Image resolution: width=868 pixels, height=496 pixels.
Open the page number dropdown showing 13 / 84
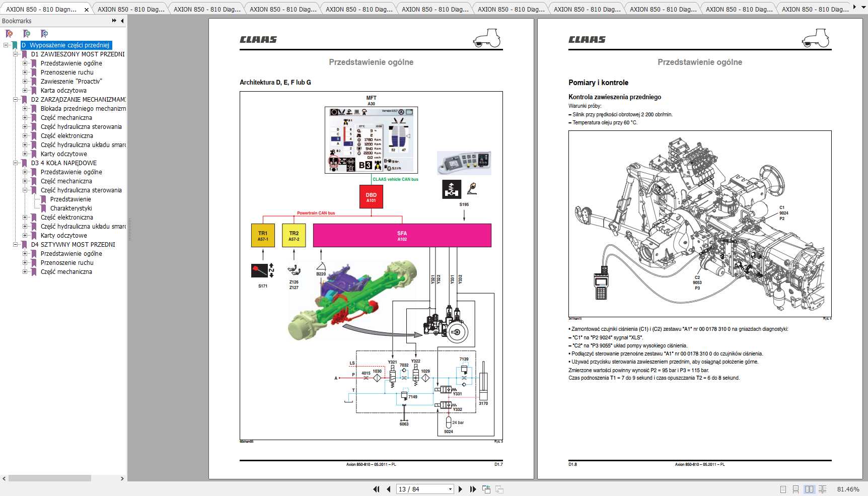coord(450,489)
